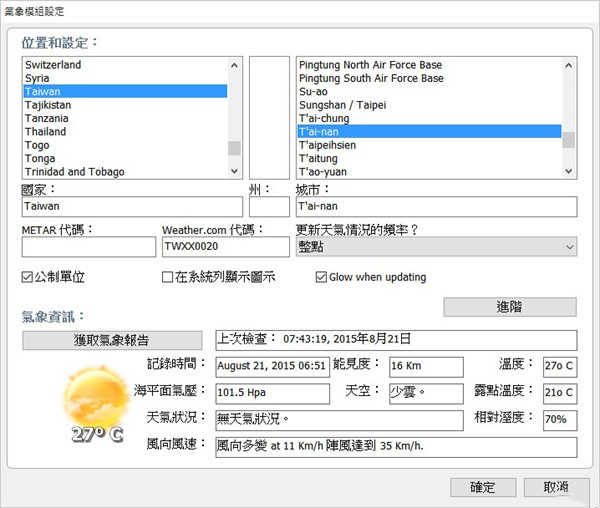Click the 上次檢查 timestamp field

click(x=396, y=340)
